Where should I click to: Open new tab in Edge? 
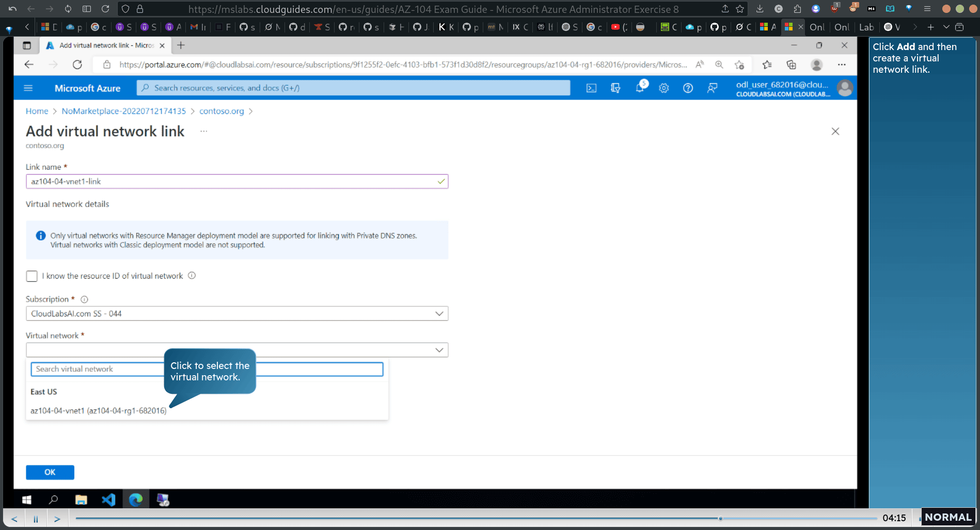pos(181,45)
